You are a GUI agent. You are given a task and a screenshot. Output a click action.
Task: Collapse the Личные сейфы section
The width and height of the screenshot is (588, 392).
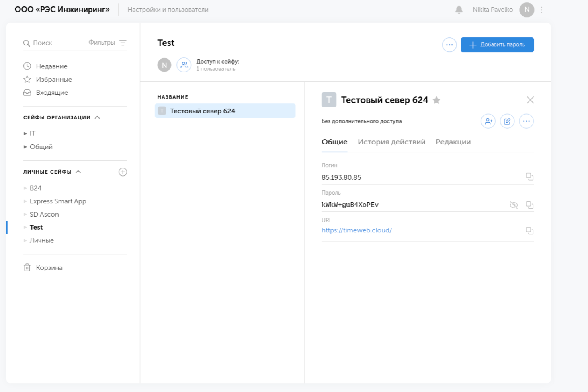[x=78, y=172]
